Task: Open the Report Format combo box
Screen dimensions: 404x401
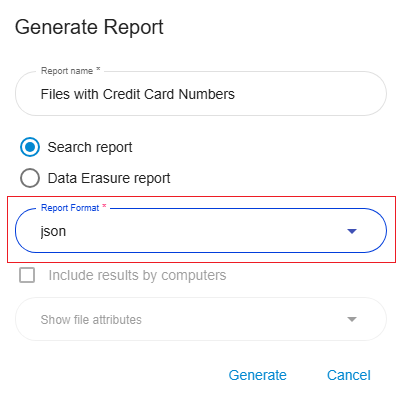Action: point(201,230)
